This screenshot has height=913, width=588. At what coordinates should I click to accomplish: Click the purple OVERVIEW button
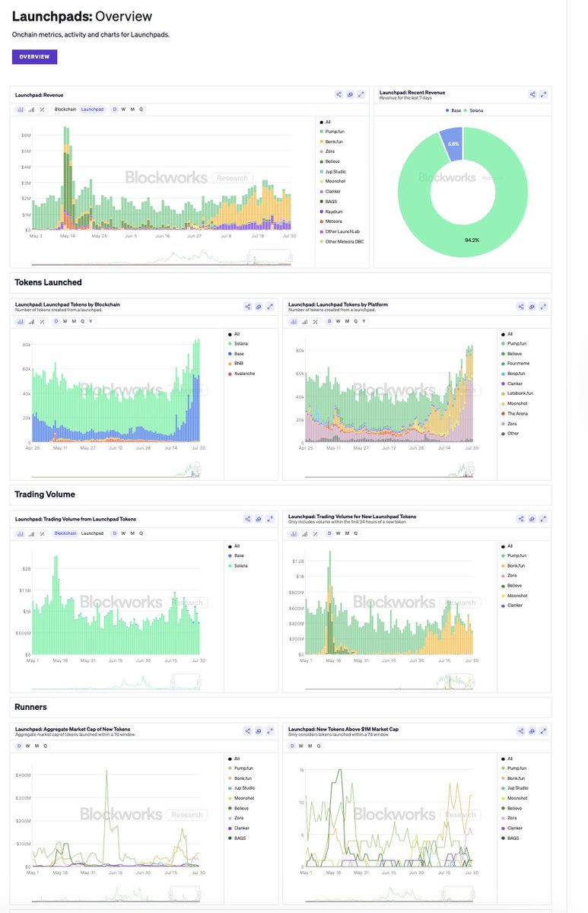coord(34,56)
